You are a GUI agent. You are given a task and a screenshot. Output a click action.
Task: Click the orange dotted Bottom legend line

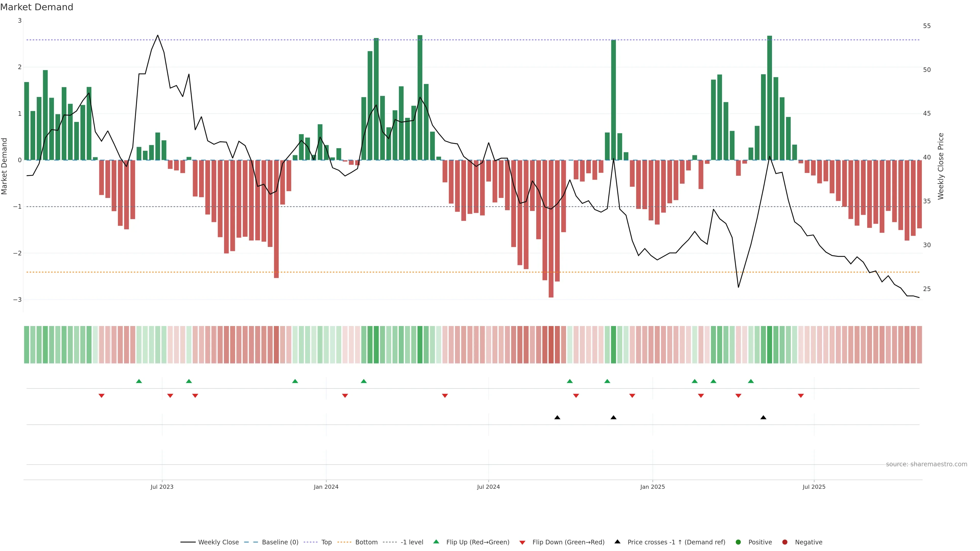(344, 542)
